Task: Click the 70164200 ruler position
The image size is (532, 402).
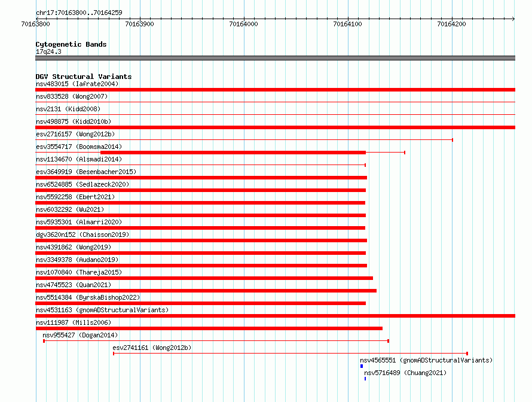Action: point(451,24)
